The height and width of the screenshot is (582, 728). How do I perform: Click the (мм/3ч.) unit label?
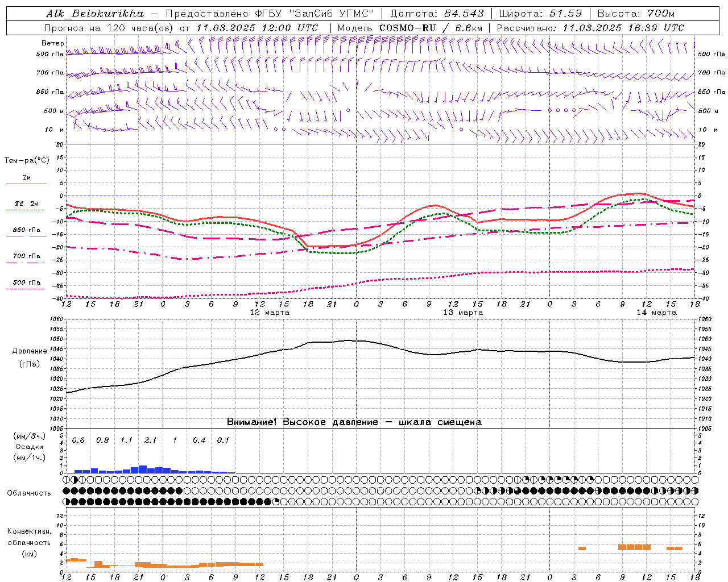pyautogui.click(x=30, y=436)
